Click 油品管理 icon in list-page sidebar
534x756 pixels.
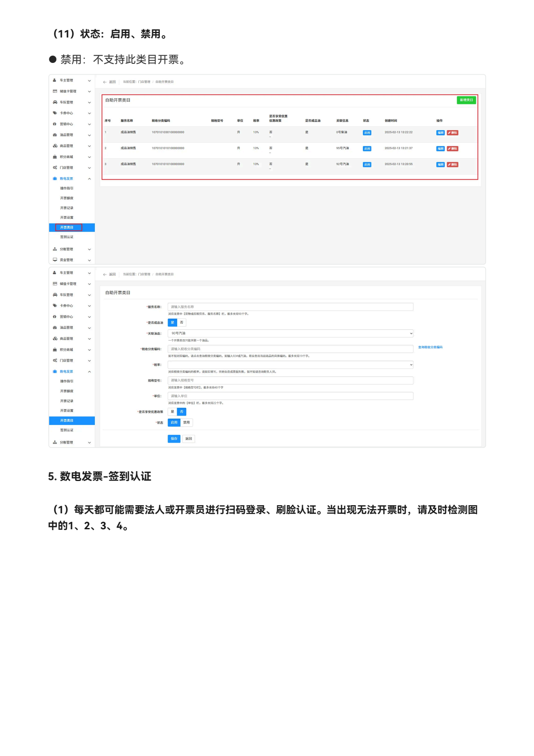click(55, 135)
